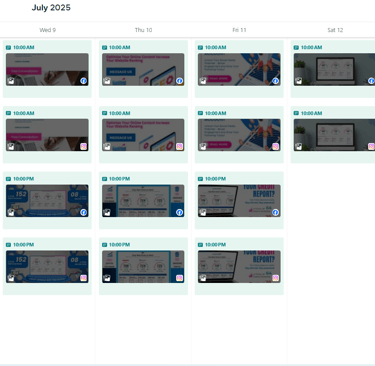Click image media icon on Wed 9 10:00 PM Instagram post
Image resolution: width=375 pixels, height=366 pixels.
11,278
